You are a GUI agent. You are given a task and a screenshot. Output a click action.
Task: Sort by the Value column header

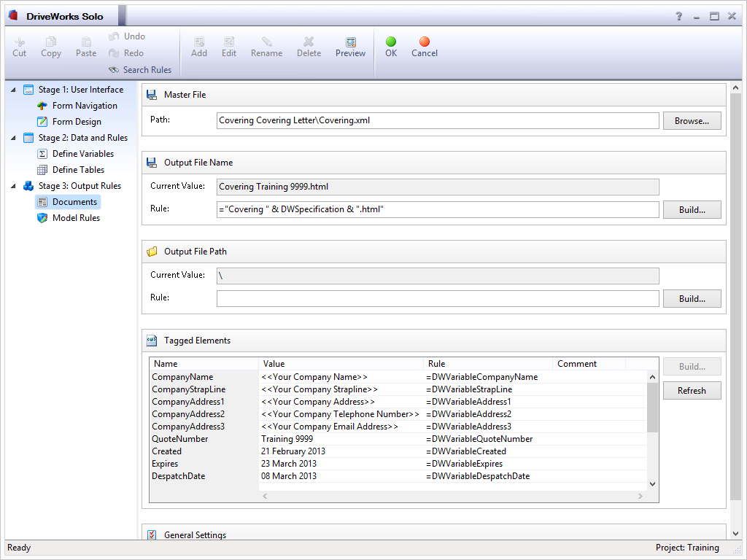(x=341, y=364)
